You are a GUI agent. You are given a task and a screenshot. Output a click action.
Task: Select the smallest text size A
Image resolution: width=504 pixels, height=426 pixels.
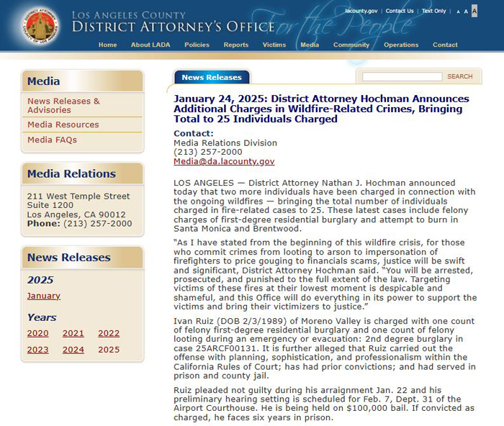coord(458,12)
